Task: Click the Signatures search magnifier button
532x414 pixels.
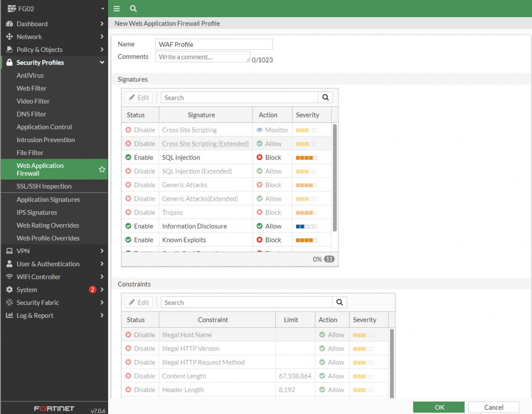Action: pyautogui.click(x=325, y=98)
